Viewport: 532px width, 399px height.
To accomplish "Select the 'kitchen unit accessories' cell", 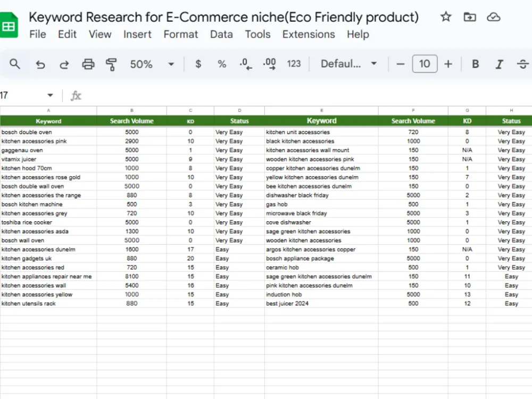I will coord(322,132).
